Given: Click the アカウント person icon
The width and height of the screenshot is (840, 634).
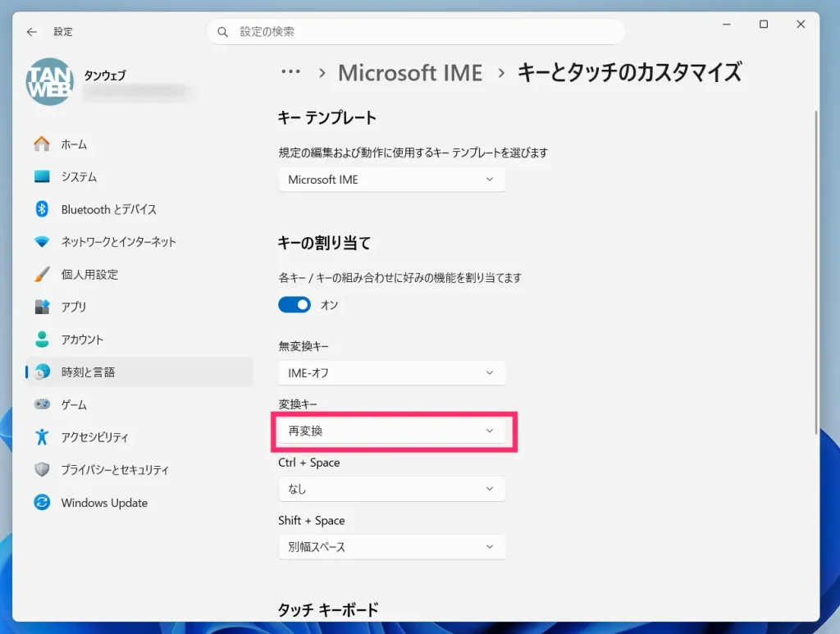Looking at the screenshot, I should (42, 339).
